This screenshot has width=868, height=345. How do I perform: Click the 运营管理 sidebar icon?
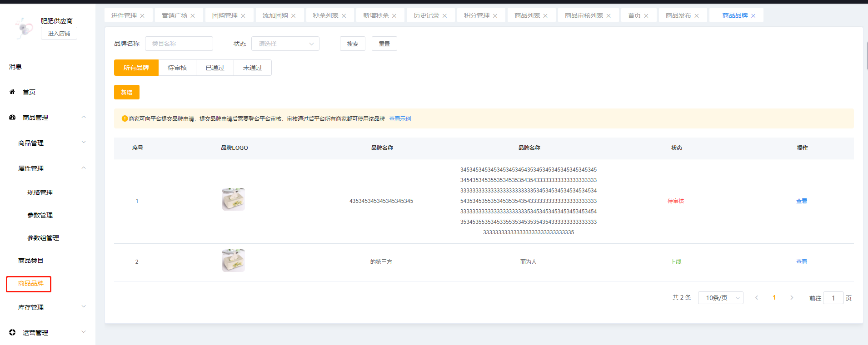tap(12, 332)
